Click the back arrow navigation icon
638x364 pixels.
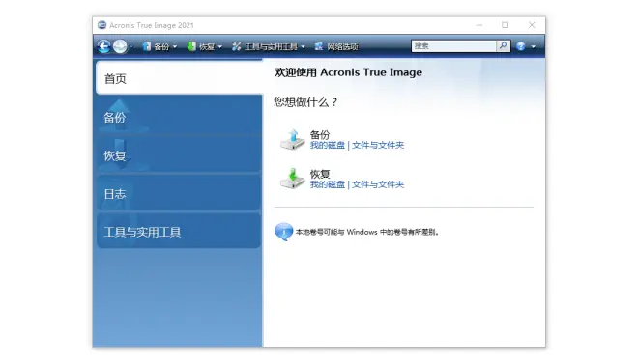[x=103, y=46]
